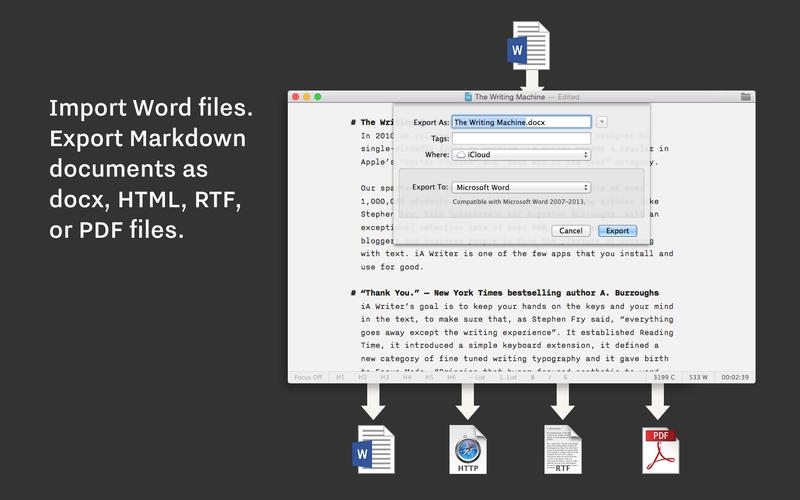Image resolution: width=800 pixels, height=500 pixels.
Task: Click the window title 'The Writing Machine'
Action: (x=510, y=96)
